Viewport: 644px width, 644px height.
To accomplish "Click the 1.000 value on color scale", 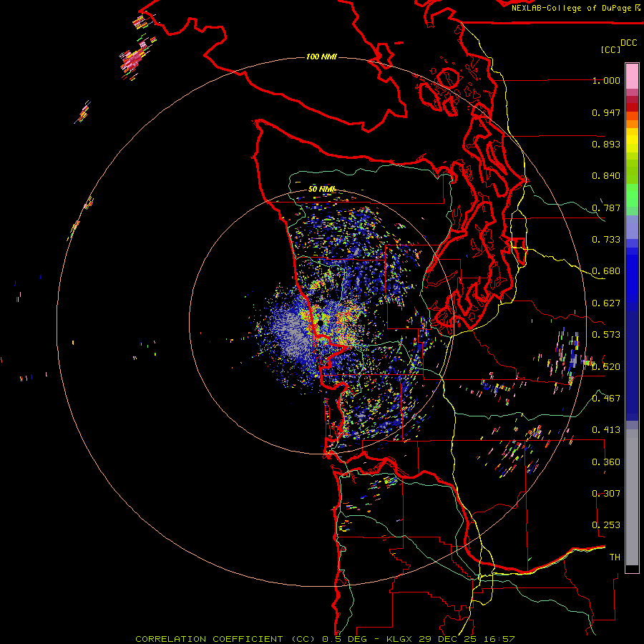I will point(606,80).
